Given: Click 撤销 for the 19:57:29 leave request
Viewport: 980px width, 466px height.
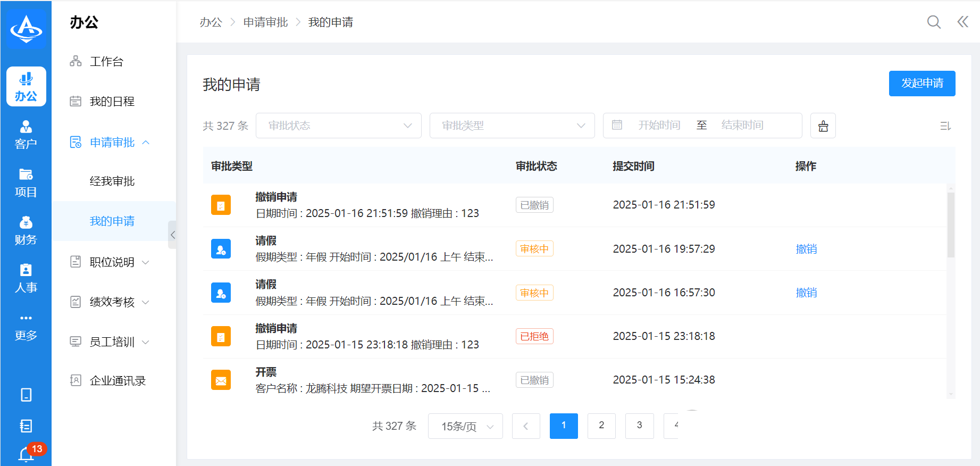Looking at the screenshot, I should click(806, 249).
